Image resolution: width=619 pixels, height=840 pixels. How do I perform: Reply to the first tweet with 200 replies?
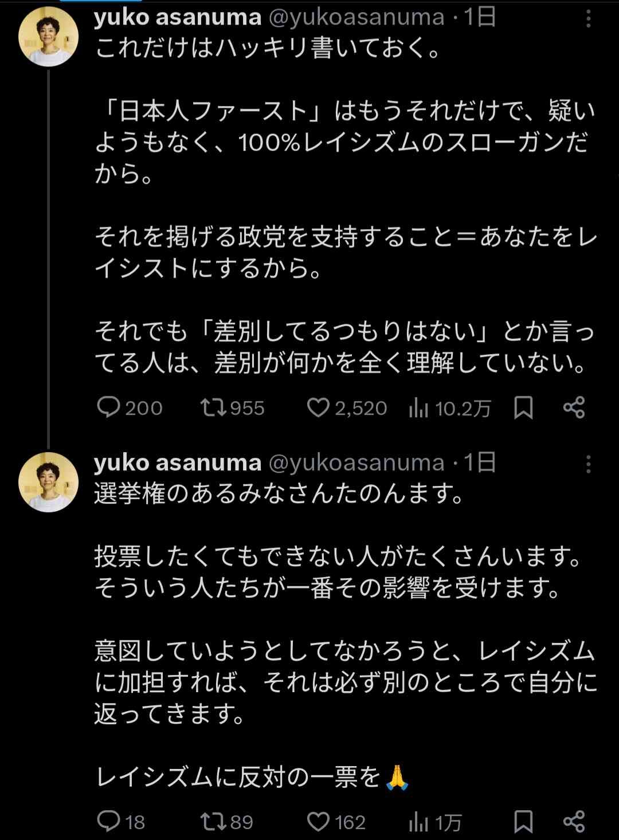(108, 407)
